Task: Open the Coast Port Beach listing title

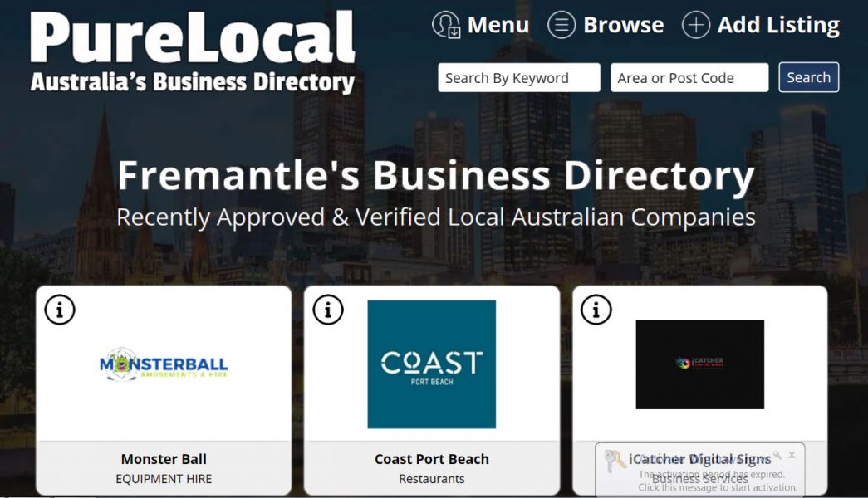Action: pos(432,459)
